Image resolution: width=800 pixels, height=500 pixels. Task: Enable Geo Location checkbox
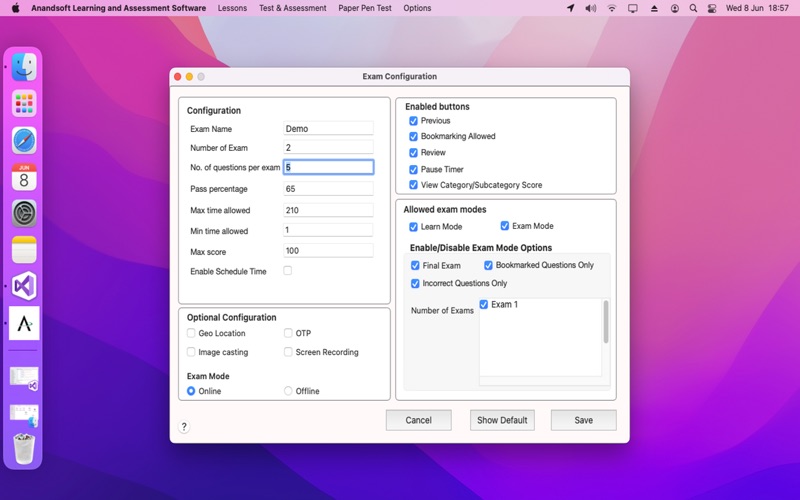point(191,333)
